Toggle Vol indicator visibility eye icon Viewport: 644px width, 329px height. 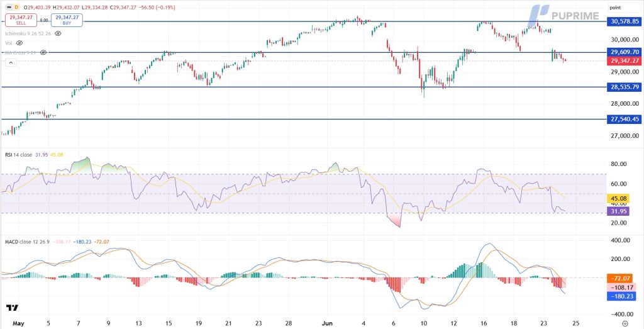coord(19,43)
